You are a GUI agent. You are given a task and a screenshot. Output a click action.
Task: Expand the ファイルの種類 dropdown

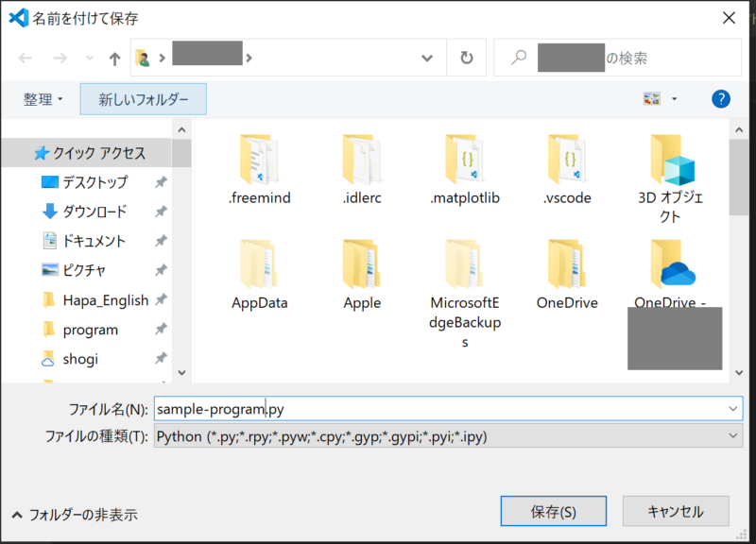(733, 436)
